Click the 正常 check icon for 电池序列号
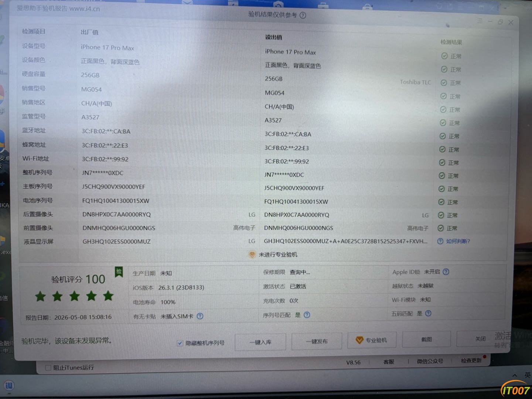Image resolution: width=532 pixels, height=399 pixels. tap(441, 202)
